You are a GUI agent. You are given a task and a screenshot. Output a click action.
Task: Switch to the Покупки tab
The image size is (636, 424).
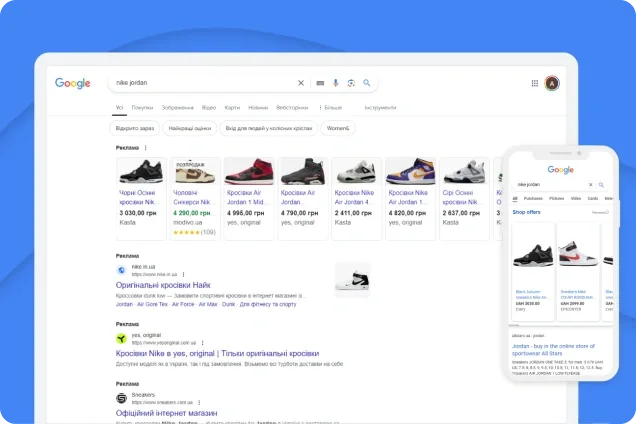tap(142, 108)
